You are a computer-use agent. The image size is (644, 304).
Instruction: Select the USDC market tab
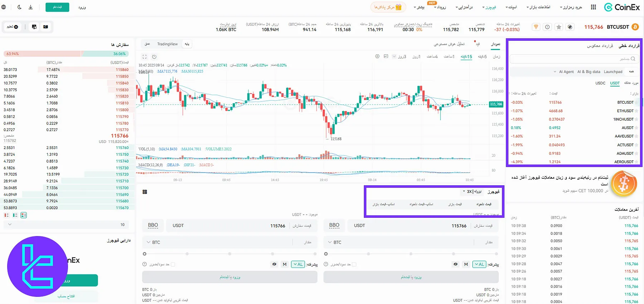(x=600, y=83)
